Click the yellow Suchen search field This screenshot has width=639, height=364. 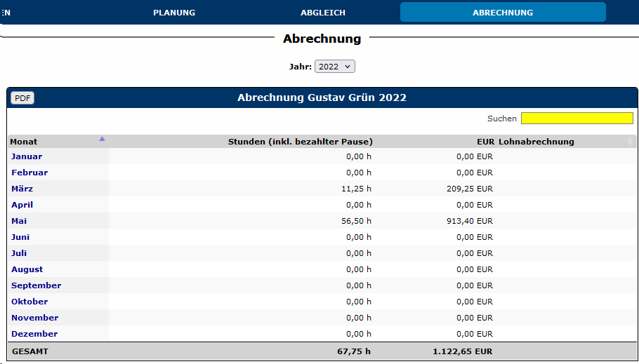[577, 118]
